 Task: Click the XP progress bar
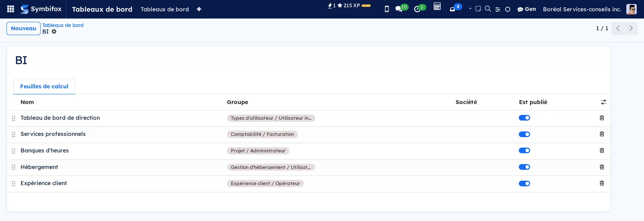tap(366, 6)
